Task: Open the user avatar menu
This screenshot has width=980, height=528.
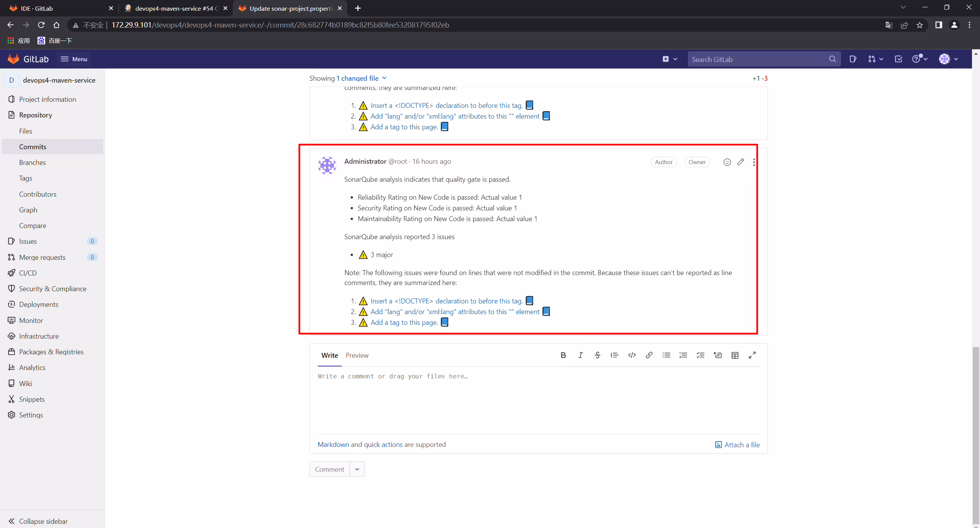Action: tap(948, 59)
